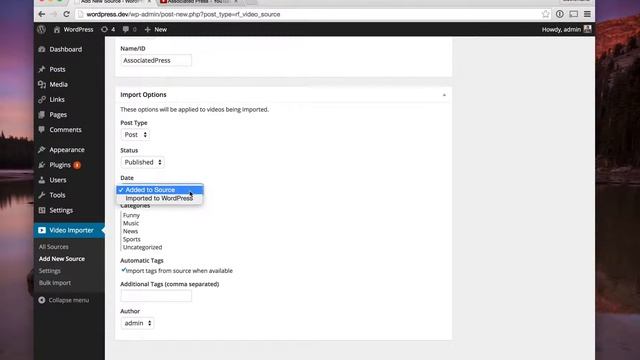Open the Status dropdown
The width and height of the screenshot is (640, 360).
(x=142, y=162)
